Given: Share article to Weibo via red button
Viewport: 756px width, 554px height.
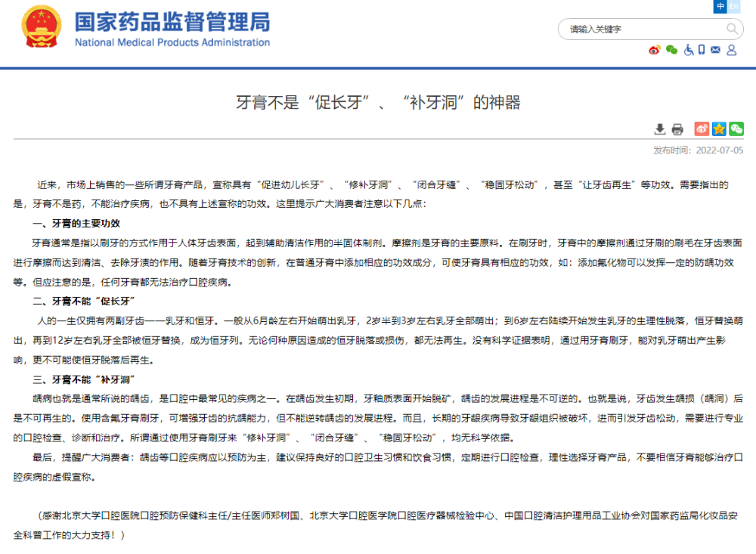Looking at the screenshot, I should click(x=702, y=128).
